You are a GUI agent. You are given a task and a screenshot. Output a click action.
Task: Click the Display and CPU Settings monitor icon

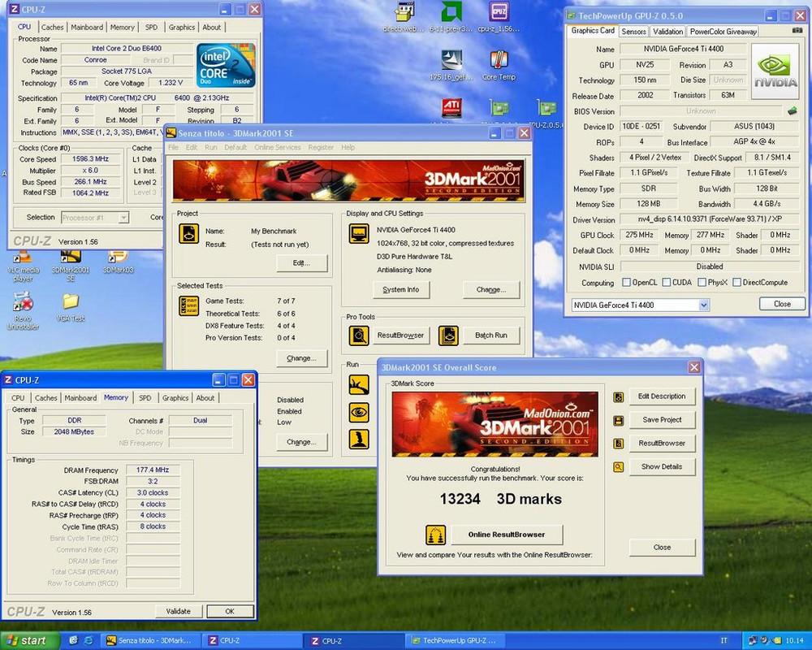pos(358,234)
